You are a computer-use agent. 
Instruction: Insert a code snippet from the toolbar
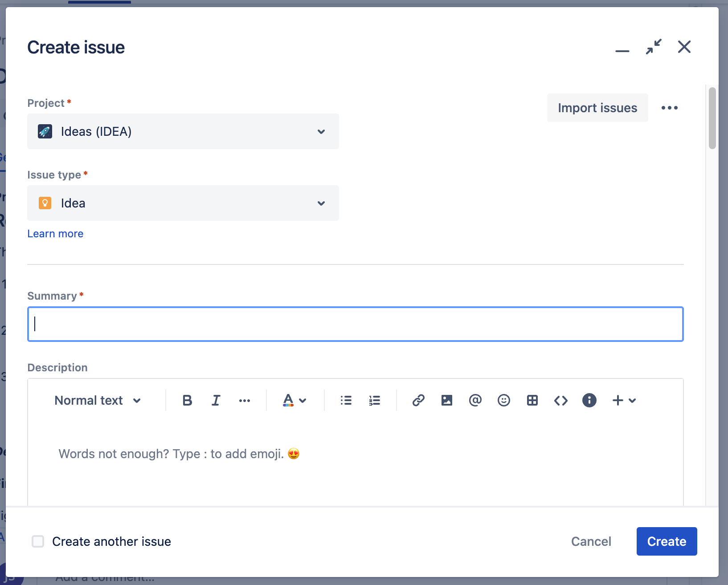click(x=561, y=400)
